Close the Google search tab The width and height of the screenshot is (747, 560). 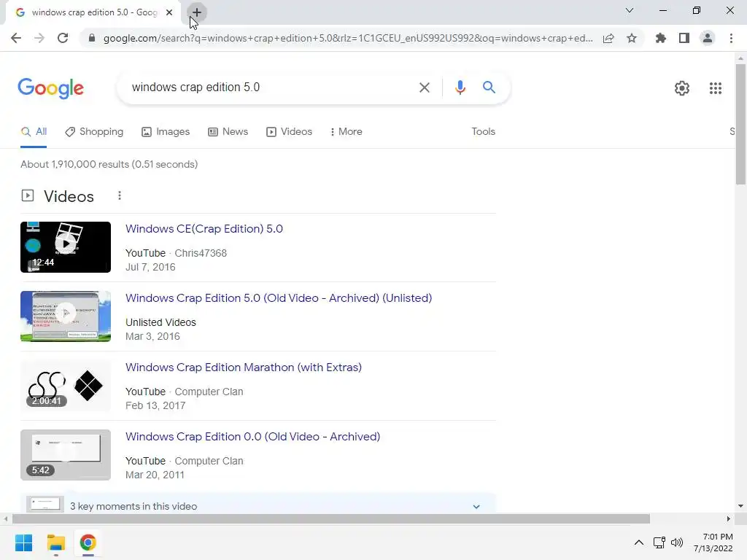point(169,12)
